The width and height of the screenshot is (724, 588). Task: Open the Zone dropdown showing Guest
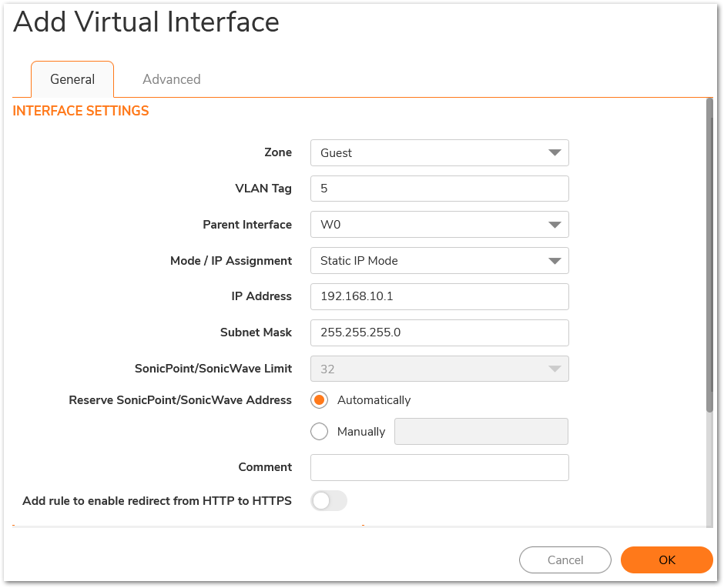(x=440, y=152)
